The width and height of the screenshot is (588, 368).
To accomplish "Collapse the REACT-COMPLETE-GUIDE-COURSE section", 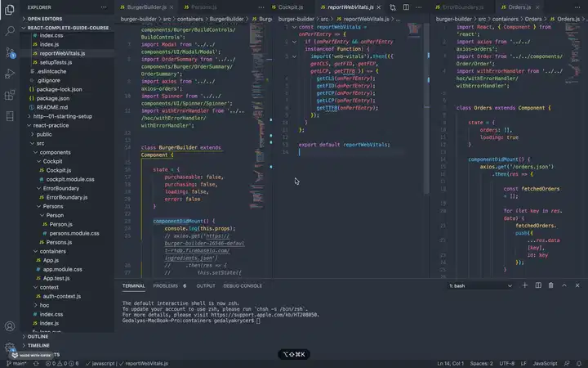I will (68, 28).
